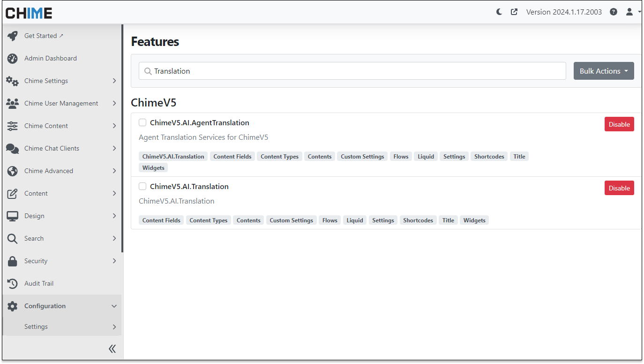Expand the Chime User Management arrow
The height and width of the screenshot is (364, 644).
114,103
